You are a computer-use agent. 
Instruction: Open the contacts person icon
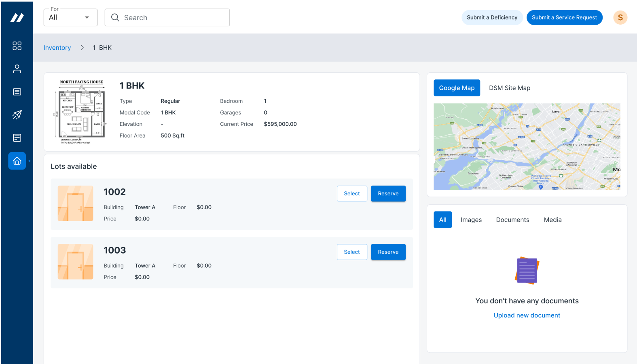tap(17, 69)
